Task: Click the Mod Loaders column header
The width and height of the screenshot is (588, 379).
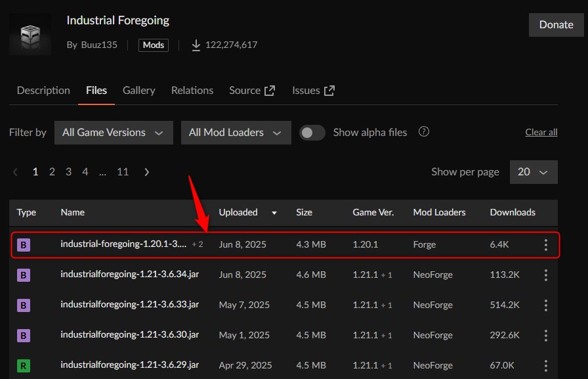Action: tap(439, 213)
